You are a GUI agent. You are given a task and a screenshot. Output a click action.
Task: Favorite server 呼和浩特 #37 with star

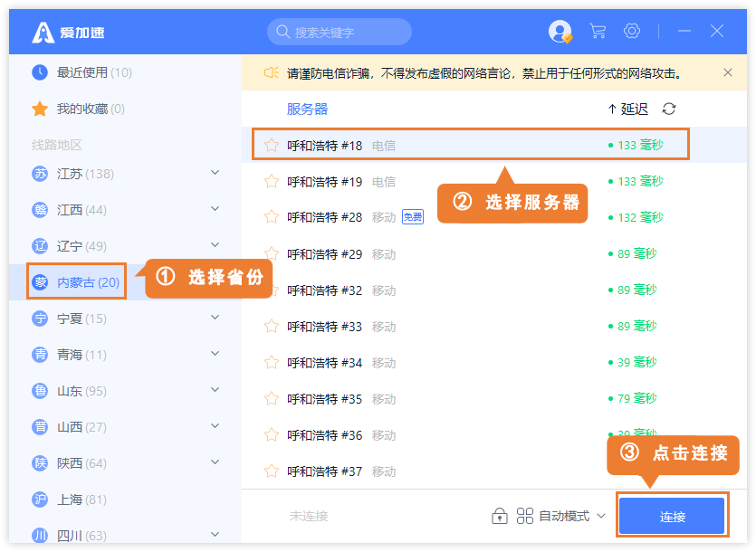click(x=272, y=471)
